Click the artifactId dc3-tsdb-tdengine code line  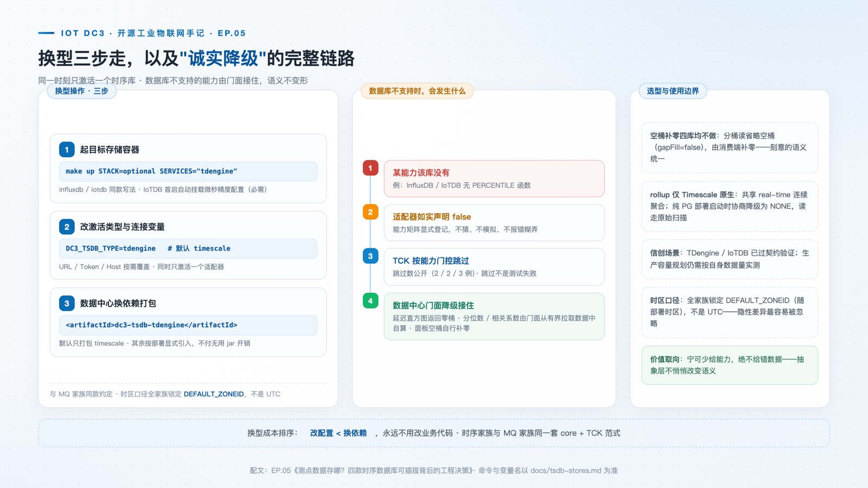(x=188, y=325)
